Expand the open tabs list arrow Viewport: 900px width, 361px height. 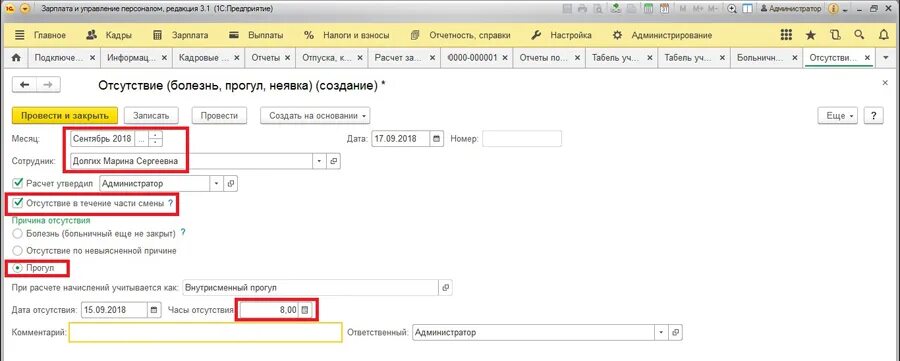(885, 58)
